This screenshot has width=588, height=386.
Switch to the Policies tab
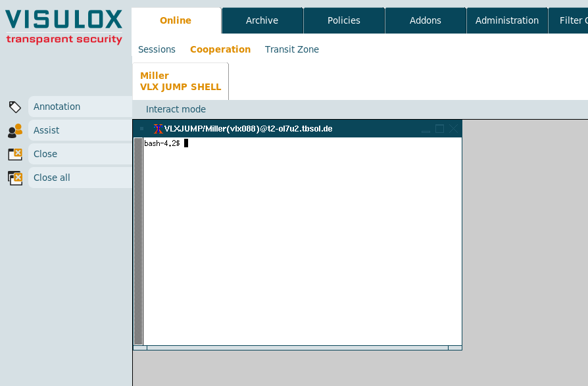(344, 20)
